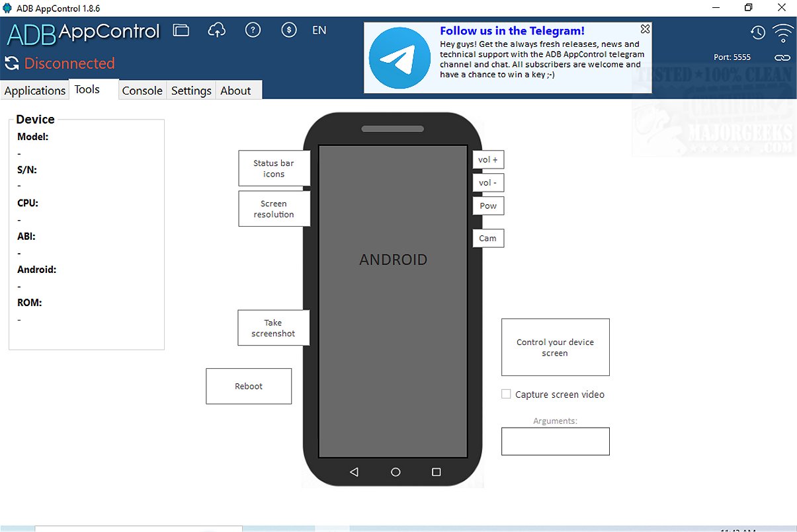This screenshot has width=797, height=532.
Task: Tap the Android recents square icon
Action: 436,472
